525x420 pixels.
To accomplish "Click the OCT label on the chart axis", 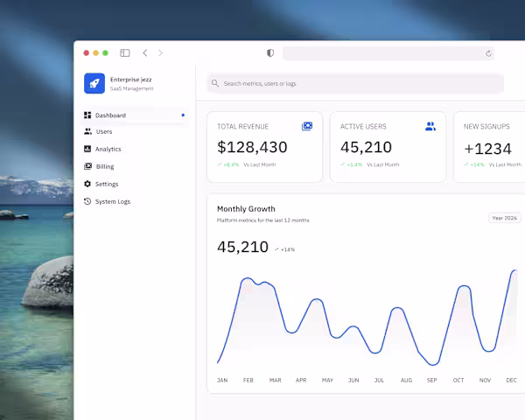I will (x=458, y=380).
